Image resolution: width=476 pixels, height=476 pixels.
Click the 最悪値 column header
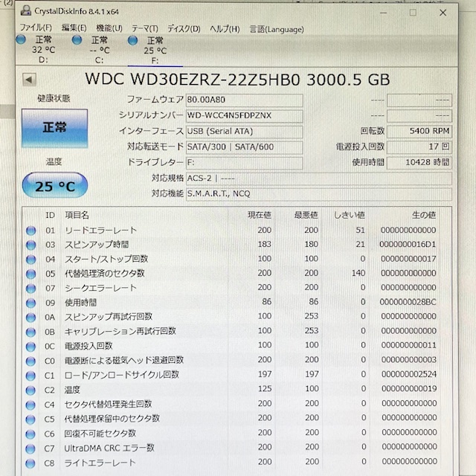click(x=306, y=215)
